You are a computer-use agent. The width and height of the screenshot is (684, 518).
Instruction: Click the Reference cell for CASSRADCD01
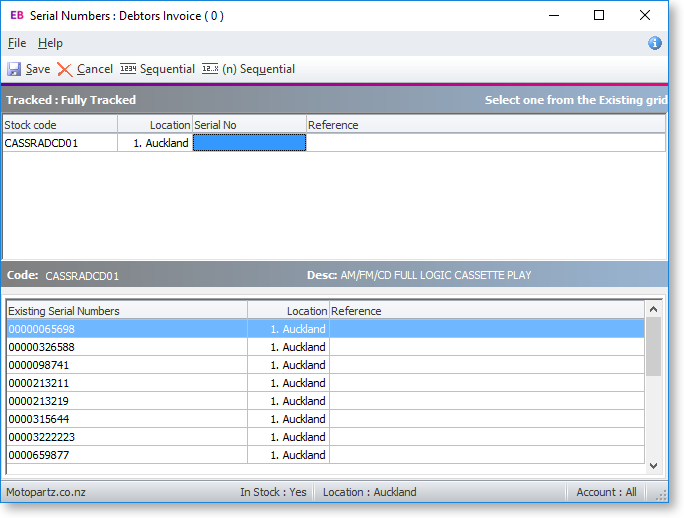pyautogui.click(x=485, y=143)
